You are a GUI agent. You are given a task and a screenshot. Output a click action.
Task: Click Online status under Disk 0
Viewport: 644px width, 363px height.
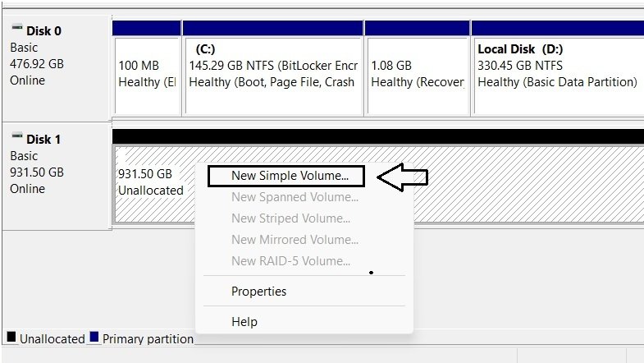point(28,80)
